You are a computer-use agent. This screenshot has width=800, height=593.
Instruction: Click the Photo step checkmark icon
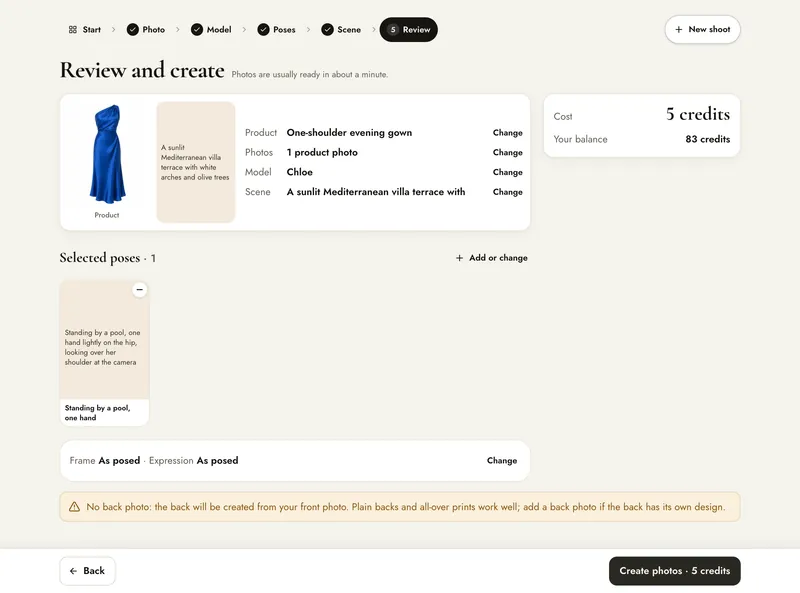pos(133,30)
